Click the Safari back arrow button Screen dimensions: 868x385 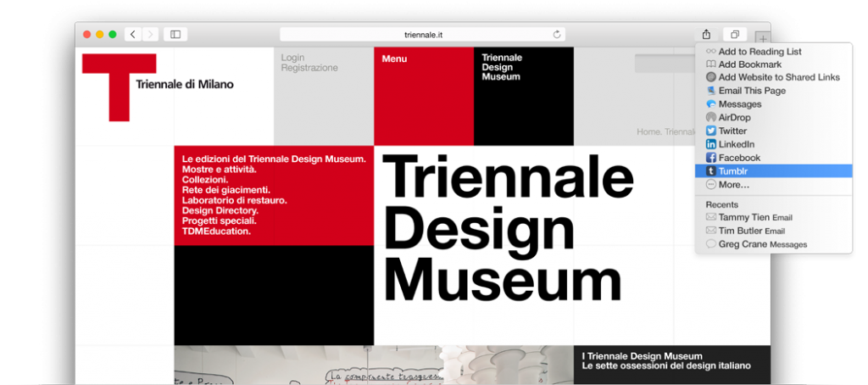click(133, 35)
